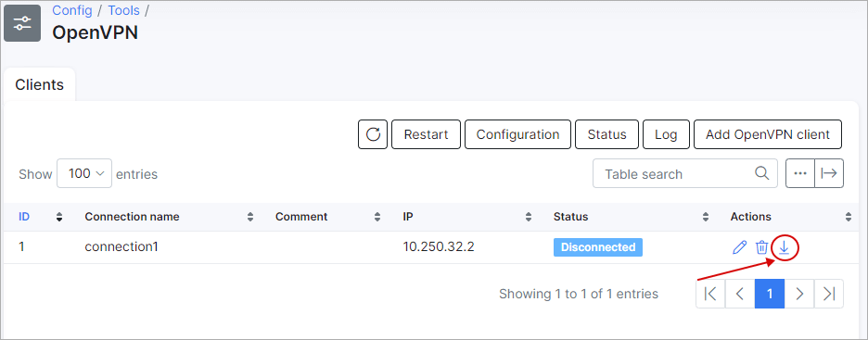Click the config sliders icon beside OpenVPN title
The image size is (868, 340).
[22, 23]
